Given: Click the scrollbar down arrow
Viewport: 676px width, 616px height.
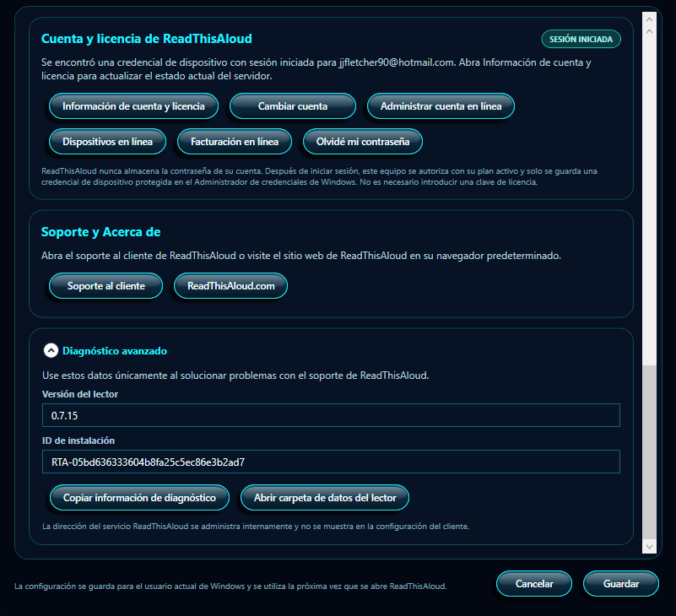Looking at the screenshot, I should [649, 547].
